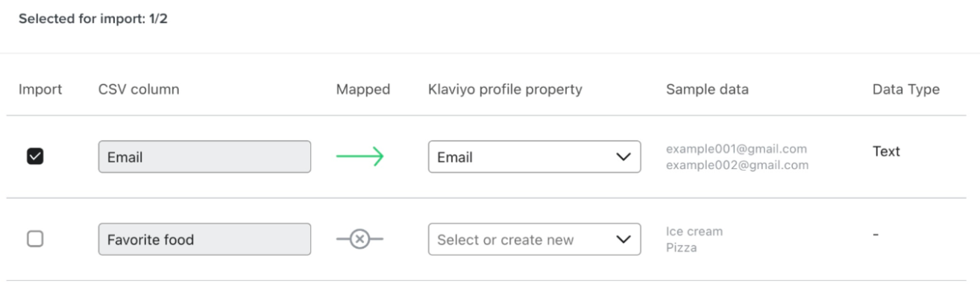Uncheck the Email import checkbox
Screen dimensions: 980x307
click(x=35, y=156)
